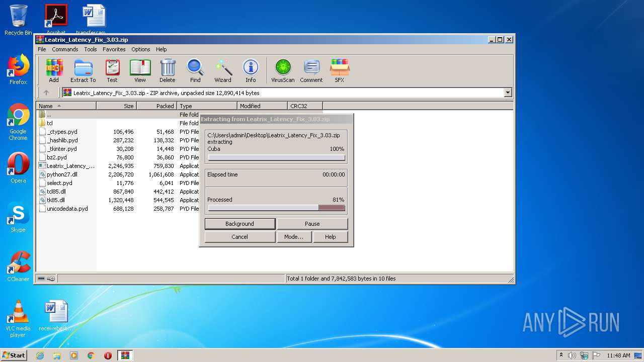Show hidden tray icons arrow
Viewport: 644px width, 362px height.
(x=561, y=355)
